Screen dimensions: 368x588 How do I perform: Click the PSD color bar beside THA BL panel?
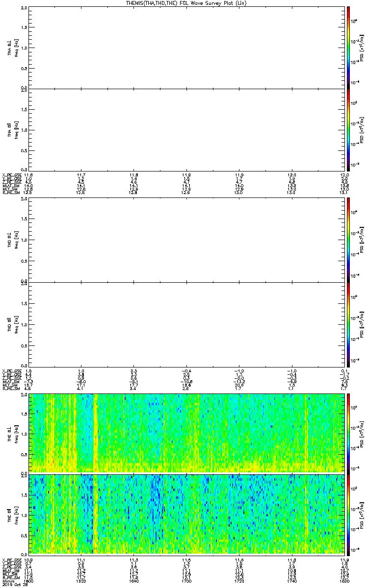tap(348, 48)
